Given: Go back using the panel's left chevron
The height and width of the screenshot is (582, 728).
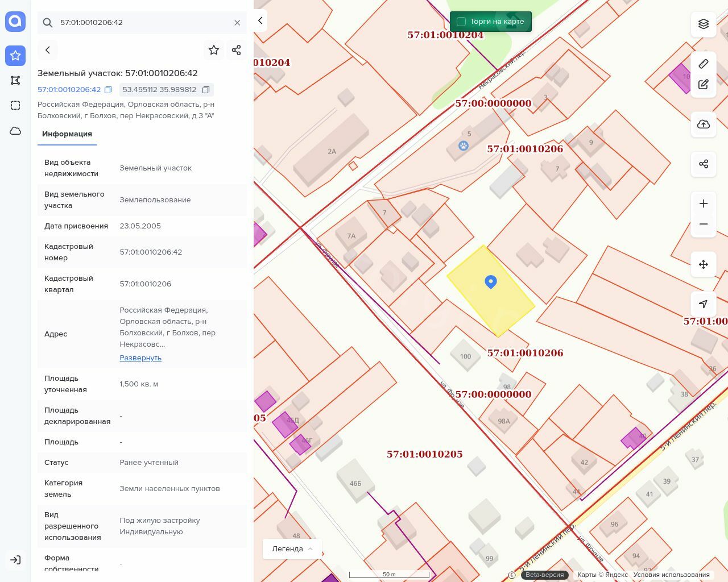Looking at the screenshot, I should (x=48, y=50).
